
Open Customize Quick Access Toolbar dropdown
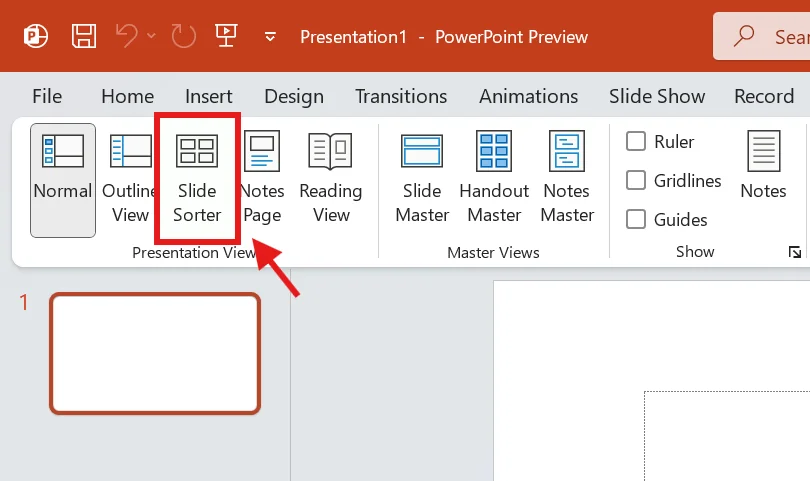pos(269,38)
